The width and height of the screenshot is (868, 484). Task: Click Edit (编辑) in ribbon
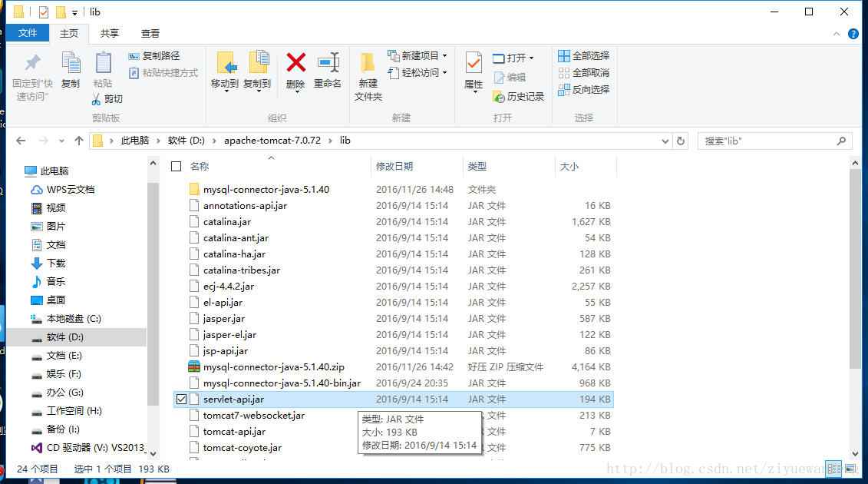pyautogui.click(x=510, y=78)
